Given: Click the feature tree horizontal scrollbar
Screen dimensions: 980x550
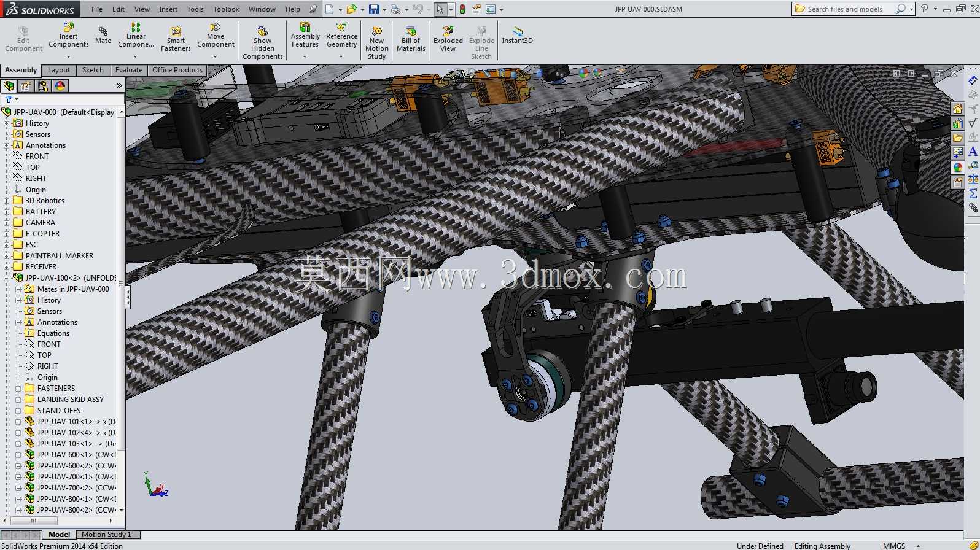Looking at the screenshot, I should tap(33, 521).
